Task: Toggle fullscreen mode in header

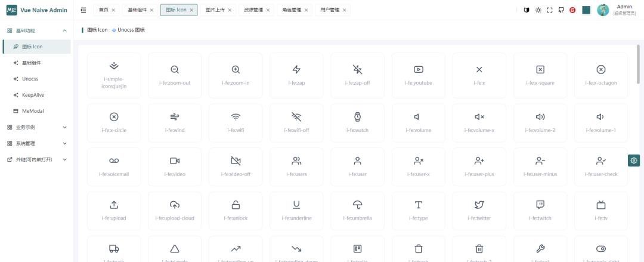Action: 550,10
